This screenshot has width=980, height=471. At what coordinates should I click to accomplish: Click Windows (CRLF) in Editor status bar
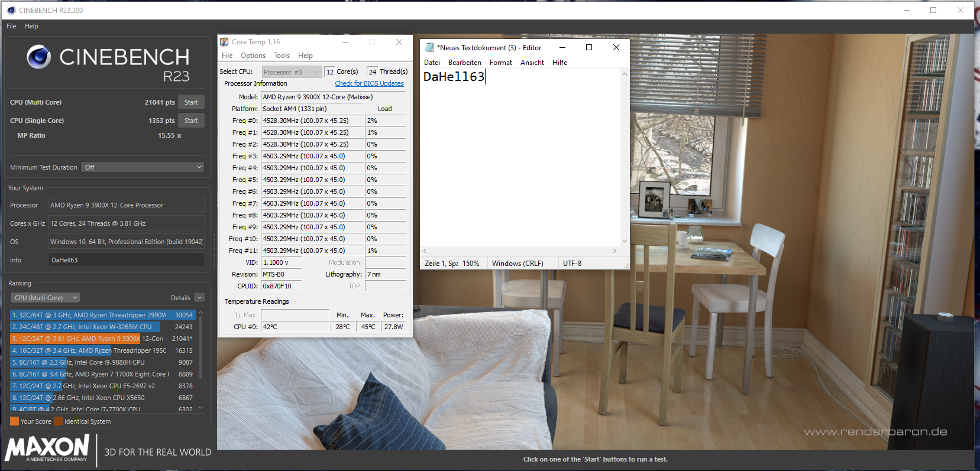[x=518, y=264]
